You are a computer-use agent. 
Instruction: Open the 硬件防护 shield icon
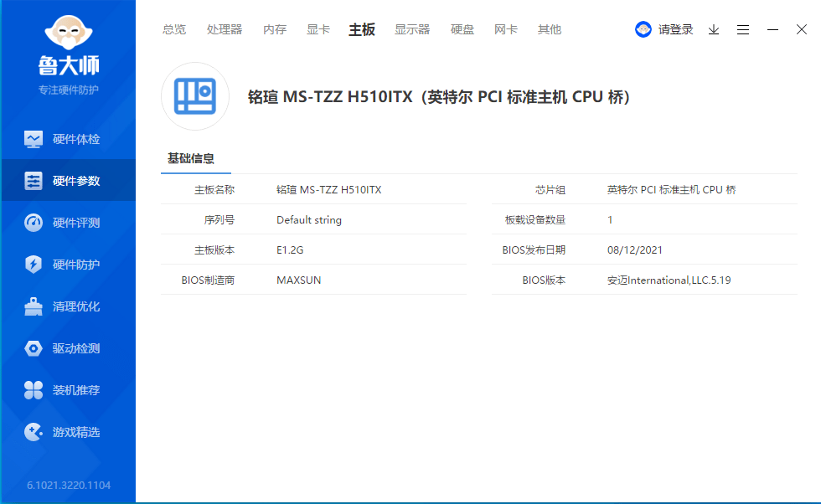[x=33, y=265]
